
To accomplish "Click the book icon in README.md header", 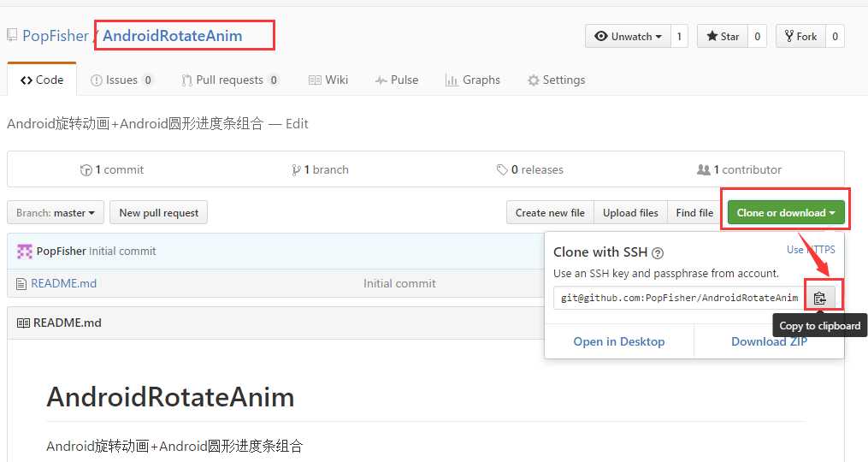I will point(23,323).
